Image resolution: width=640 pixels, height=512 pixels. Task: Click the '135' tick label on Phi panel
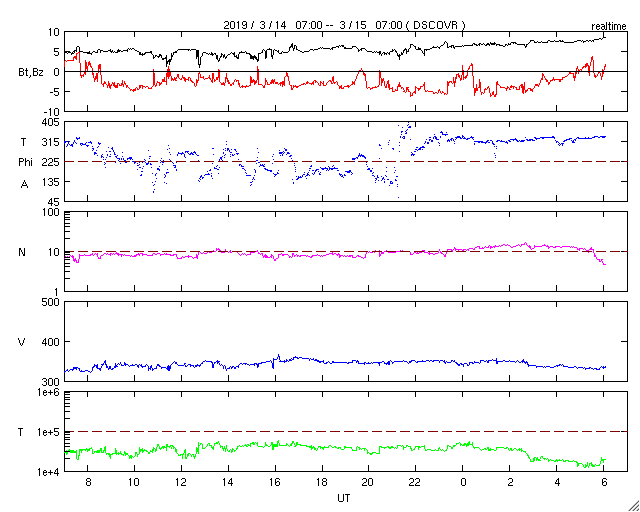tap(51, 182)
